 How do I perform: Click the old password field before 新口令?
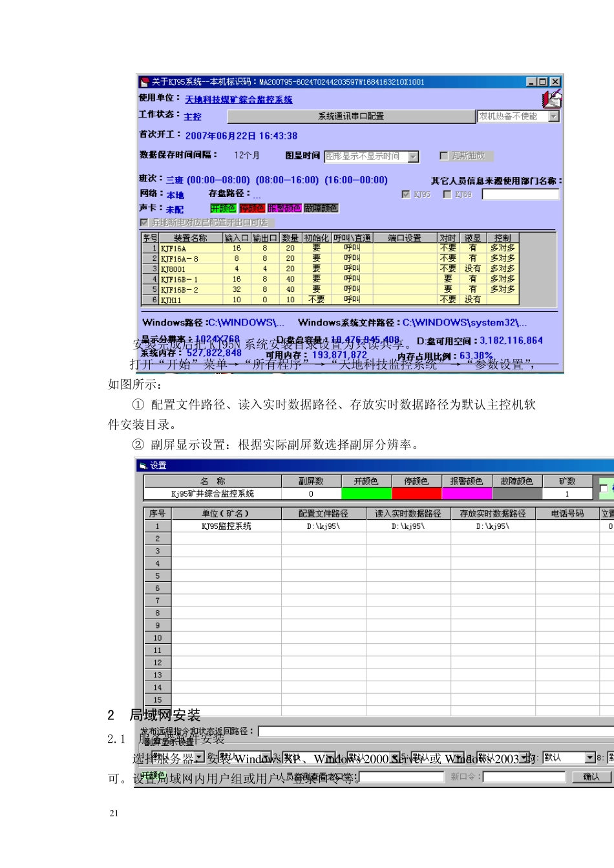401,777
